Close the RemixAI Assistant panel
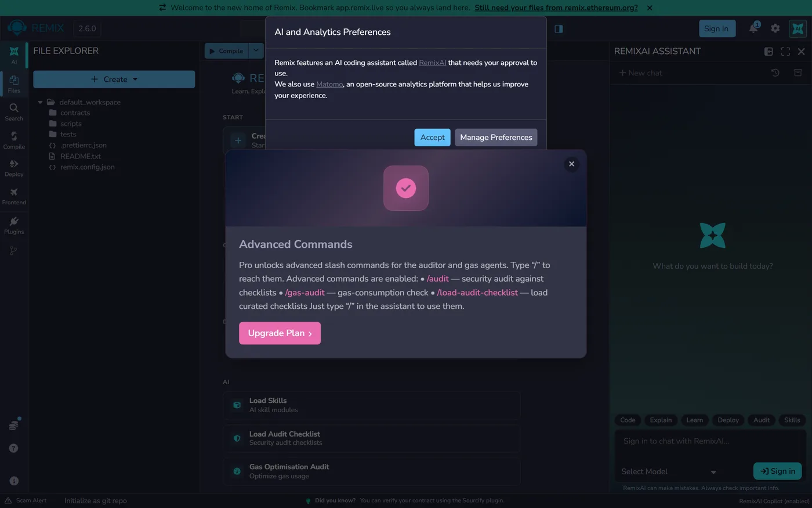 click(802, 51)
